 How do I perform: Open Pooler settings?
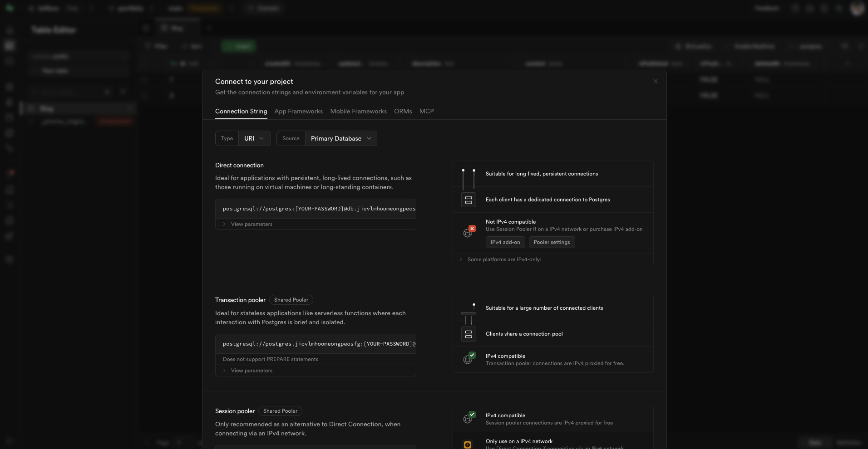[x=552, y=242]
